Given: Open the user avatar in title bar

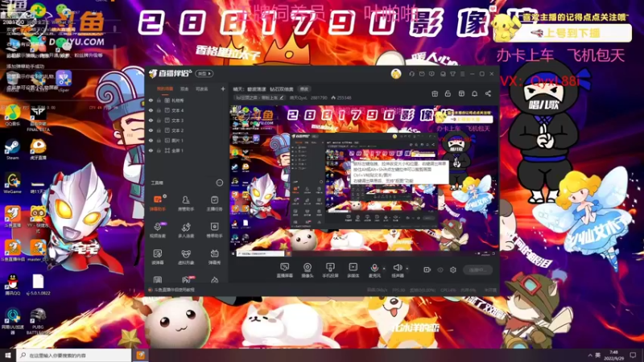Looking at the screenshot, I should click(x=396, y=74).
